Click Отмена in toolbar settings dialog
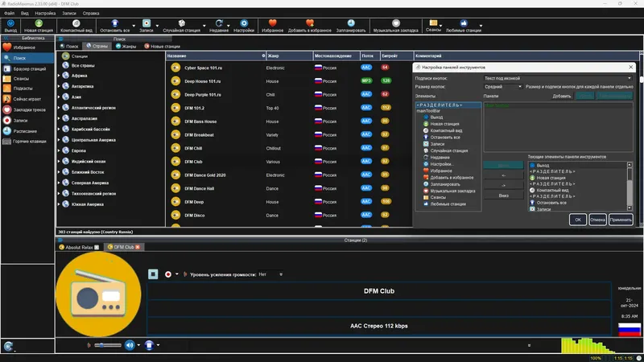The image size is (644, 362). click(x=597, y=220)
